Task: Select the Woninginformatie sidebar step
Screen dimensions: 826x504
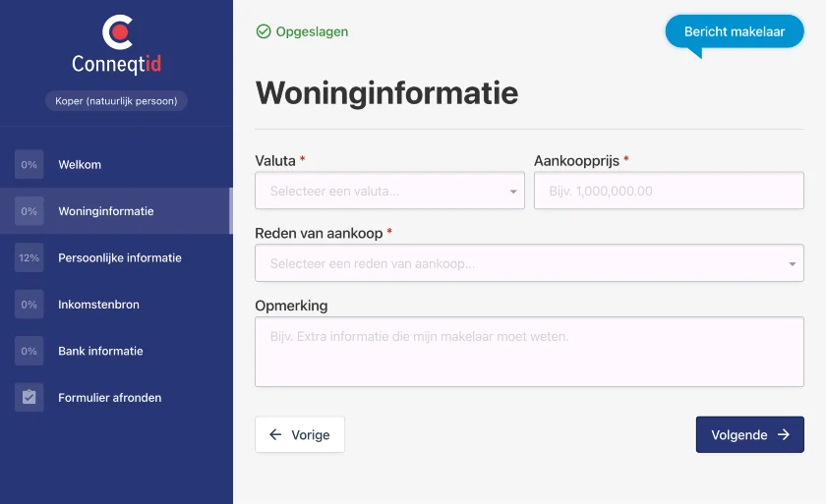Action: tap(116, 211)
